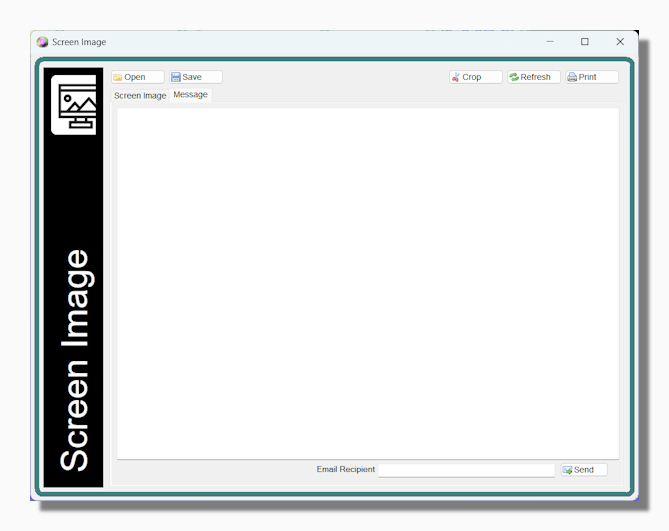Click the app icon in title bar
Screen dimensions: 669x531
[42, 42]
